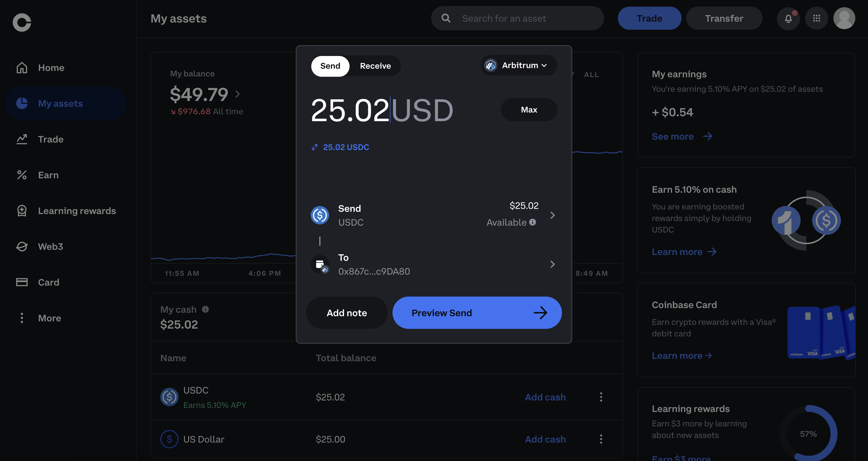Switch to Send mode
This screenshot has height=461, width=868.
click(330, 66)
